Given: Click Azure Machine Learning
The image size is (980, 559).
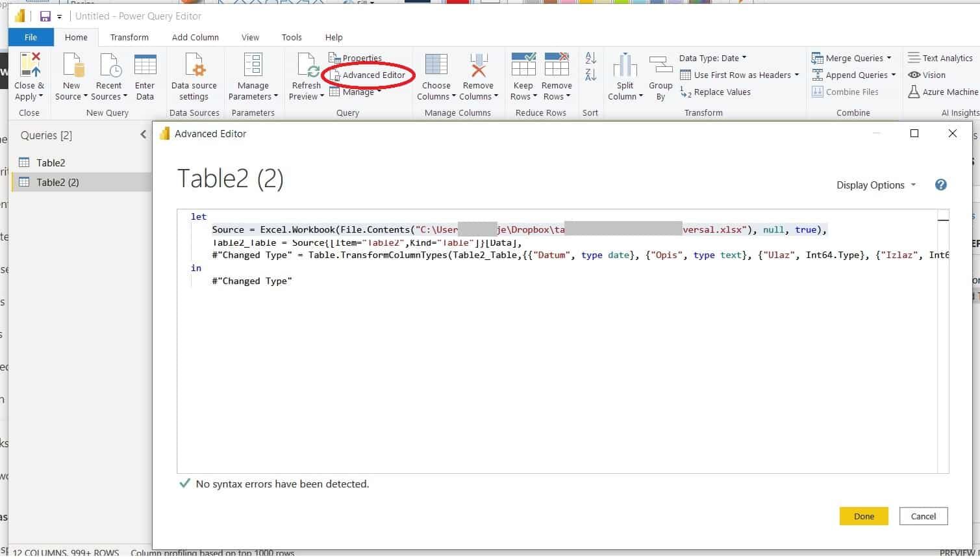Looking at the screenshot, I should pyautogui.click(x=943, y=92).
